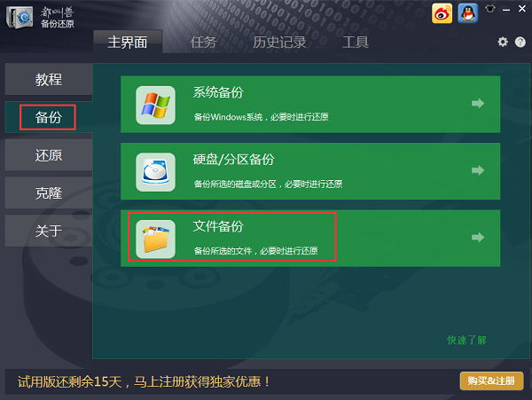Screen dimensions: 532x400
Task: Click the Weibo share icon
Action: click(442, 13)
